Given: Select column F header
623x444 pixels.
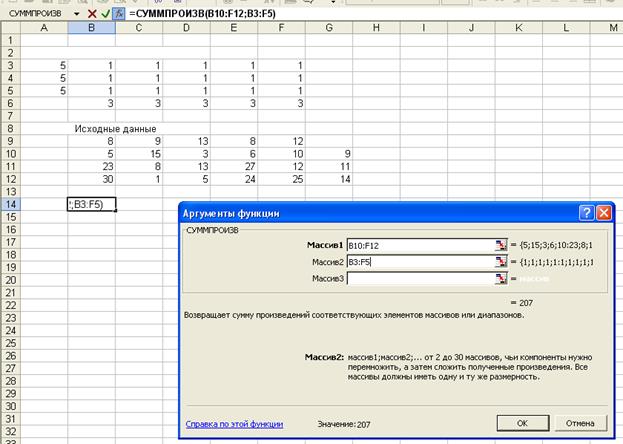Looking at the screenshot, I should pos(281,28).
